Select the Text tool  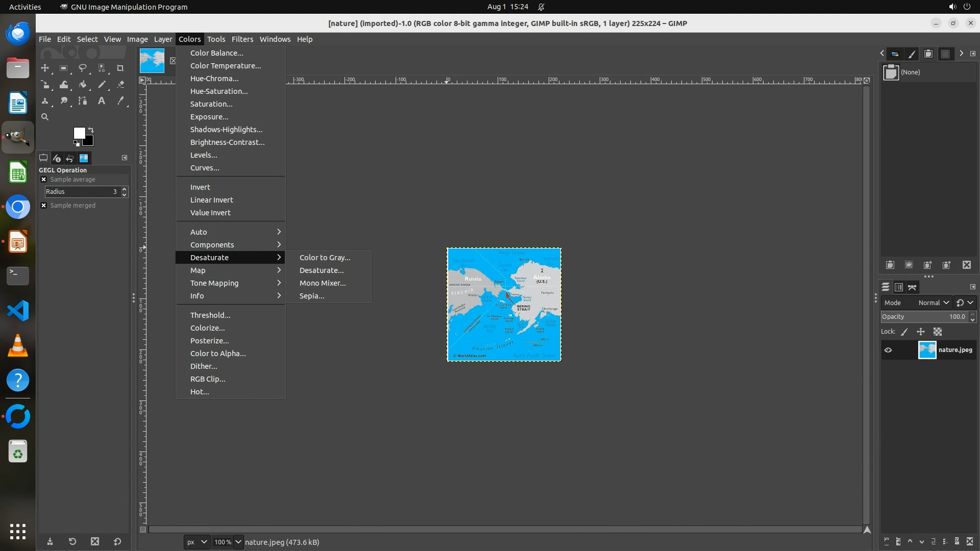pos(102,101)
